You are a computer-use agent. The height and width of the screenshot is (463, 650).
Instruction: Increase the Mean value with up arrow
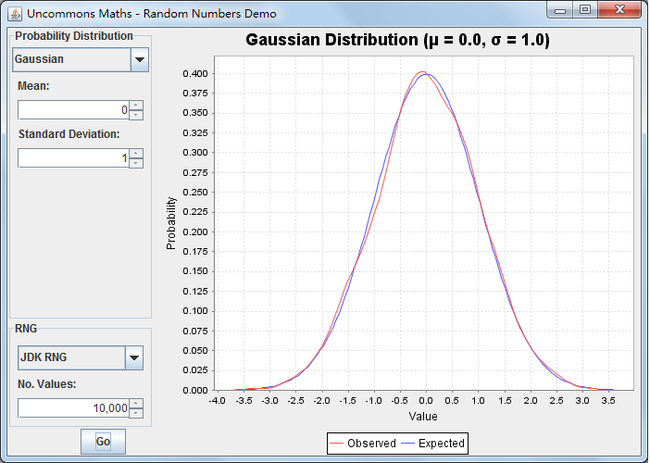[x=136, y=105]
